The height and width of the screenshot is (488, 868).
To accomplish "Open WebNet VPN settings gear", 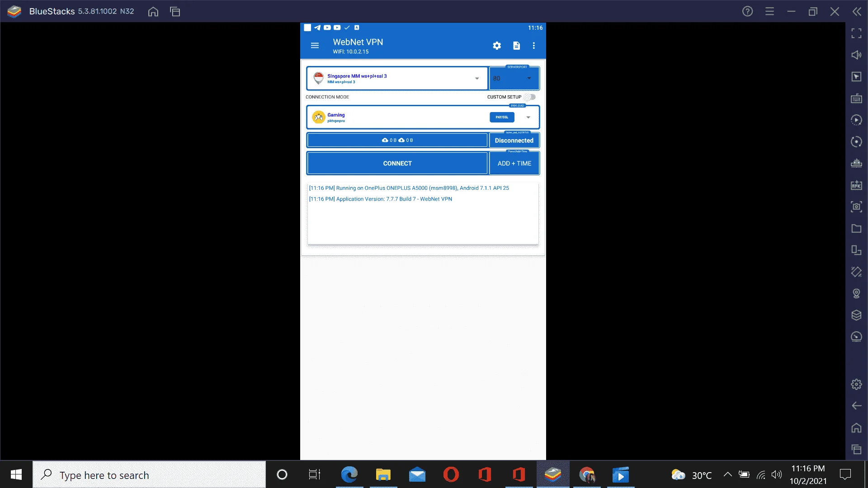I will [497, 46].
